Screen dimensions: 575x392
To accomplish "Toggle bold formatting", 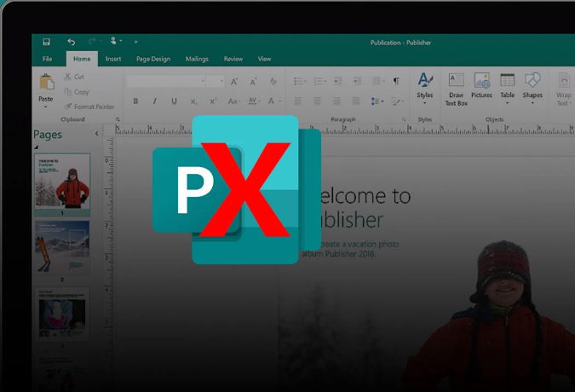I will point(135,101).
